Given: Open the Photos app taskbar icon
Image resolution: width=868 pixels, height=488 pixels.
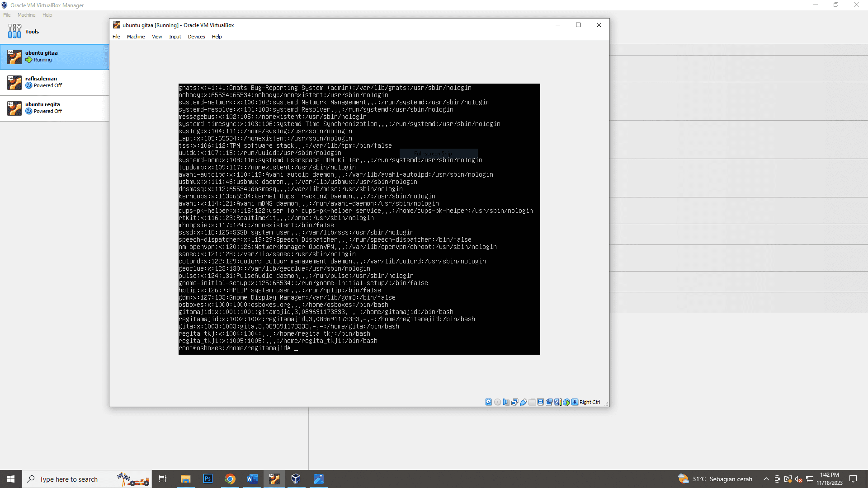Looking at the screenshot, I should click(319, 479).
